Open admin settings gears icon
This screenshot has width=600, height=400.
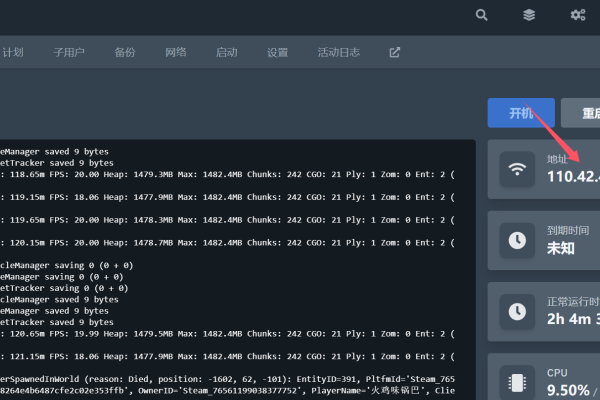(x=577, y=15)
